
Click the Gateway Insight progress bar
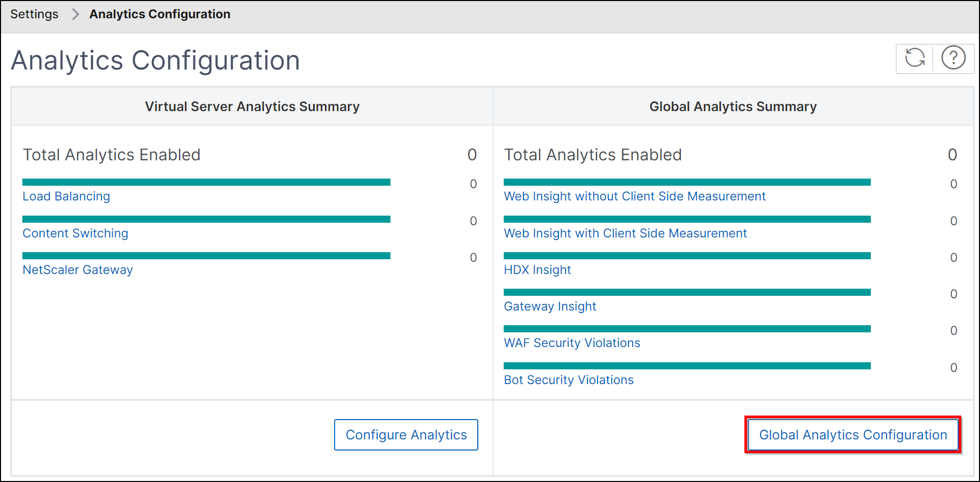coord(687,292)
